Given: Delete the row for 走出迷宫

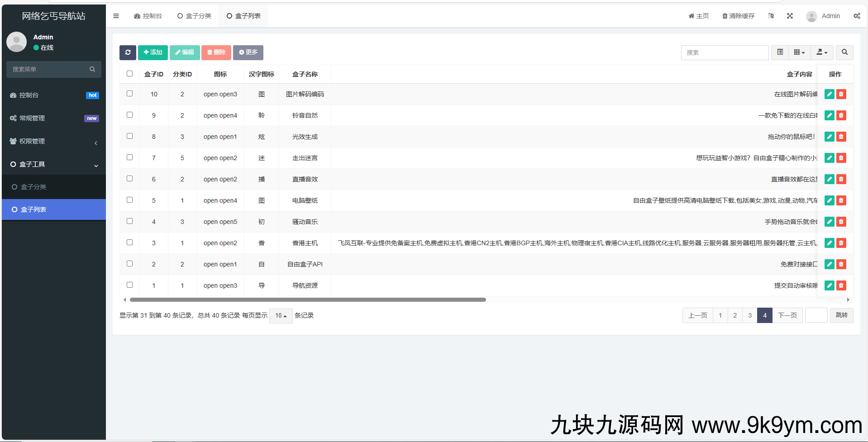Looking at the screenshot, I should point(841,158).
